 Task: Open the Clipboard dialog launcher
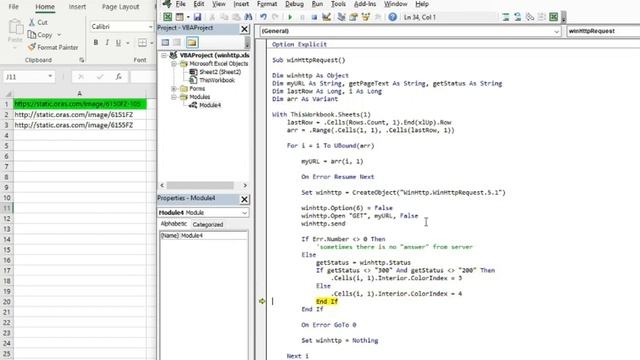click(x=82, y=60)
